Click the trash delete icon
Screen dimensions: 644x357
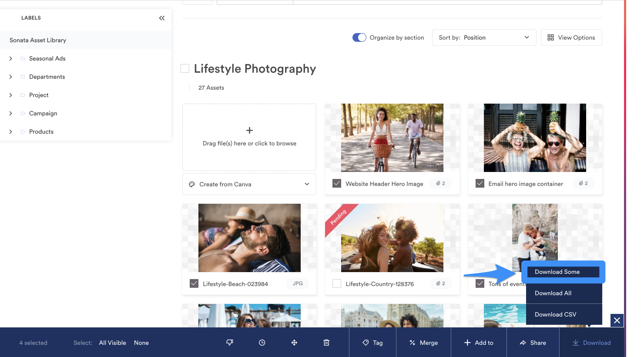(x=326, y=343)
